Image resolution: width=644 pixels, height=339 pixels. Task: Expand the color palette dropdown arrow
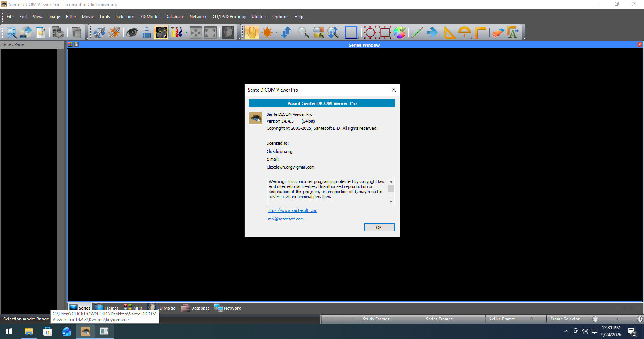186,32
